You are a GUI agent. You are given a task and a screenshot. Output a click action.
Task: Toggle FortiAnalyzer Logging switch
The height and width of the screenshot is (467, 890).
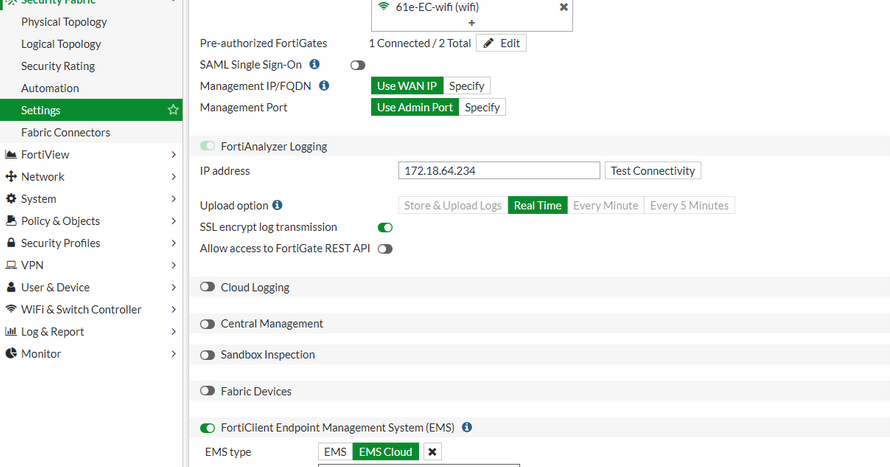tap(207, 146)
